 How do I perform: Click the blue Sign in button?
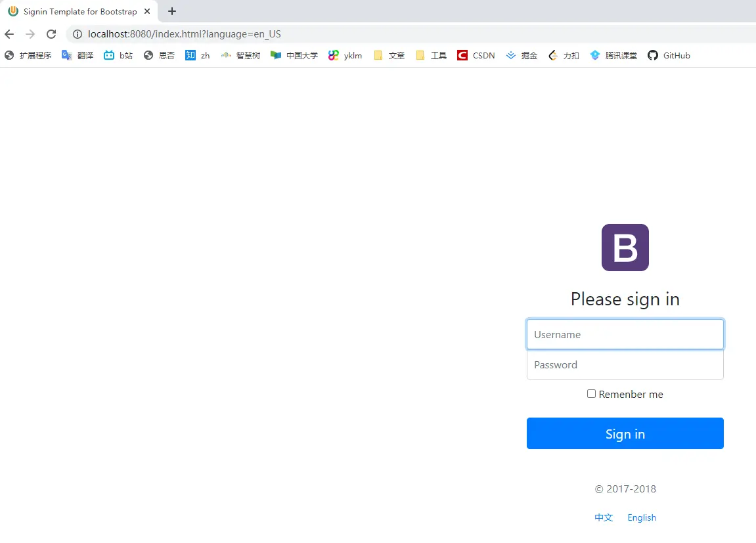625,433
